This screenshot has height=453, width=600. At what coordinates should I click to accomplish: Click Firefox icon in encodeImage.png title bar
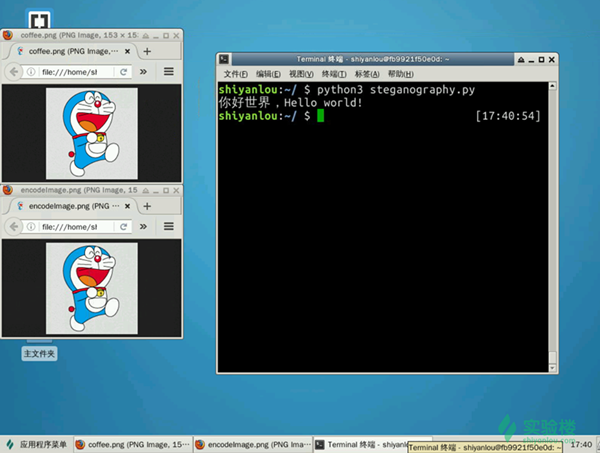[x=8, y=190]
